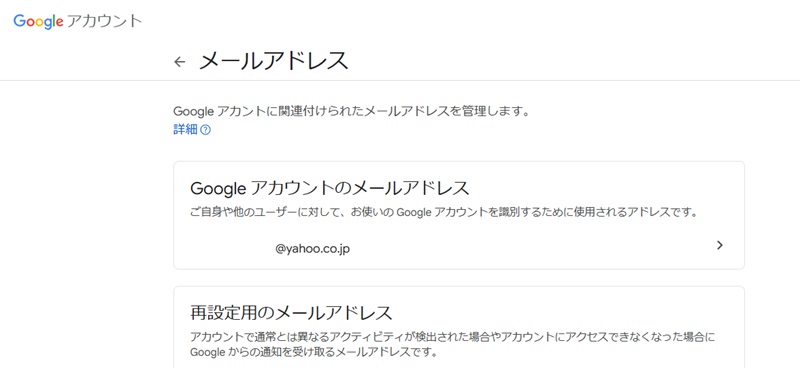Expand the yahoo.co.jp row chevron arrow

[720, 246]
